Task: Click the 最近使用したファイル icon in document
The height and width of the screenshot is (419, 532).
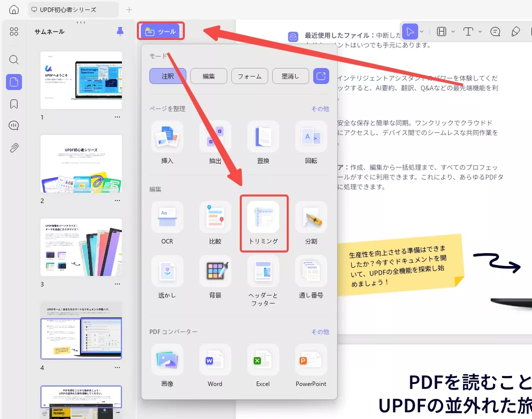Action: point(293,36)
